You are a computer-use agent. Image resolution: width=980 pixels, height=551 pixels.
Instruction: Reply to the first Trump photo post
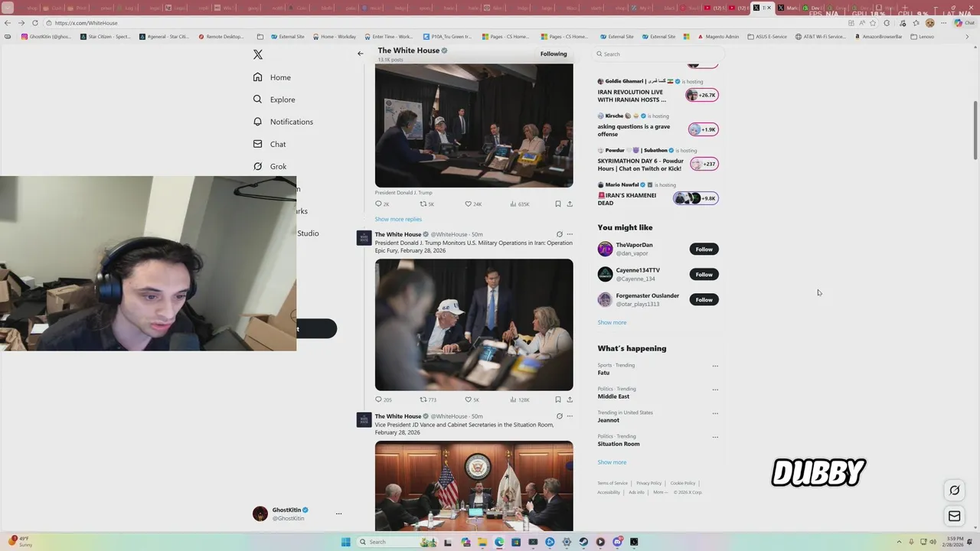click(x=382, y=204)
